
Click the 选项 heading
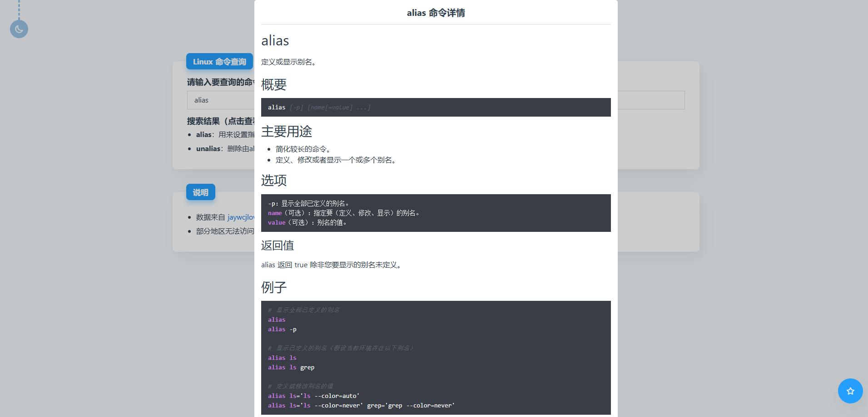point(273,180)
